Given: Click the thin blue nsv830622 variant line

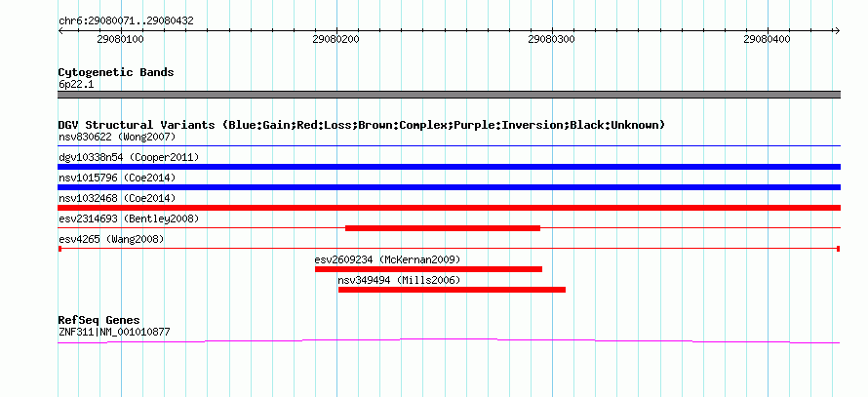Looking at the screenshot, I should coord(449,145).
